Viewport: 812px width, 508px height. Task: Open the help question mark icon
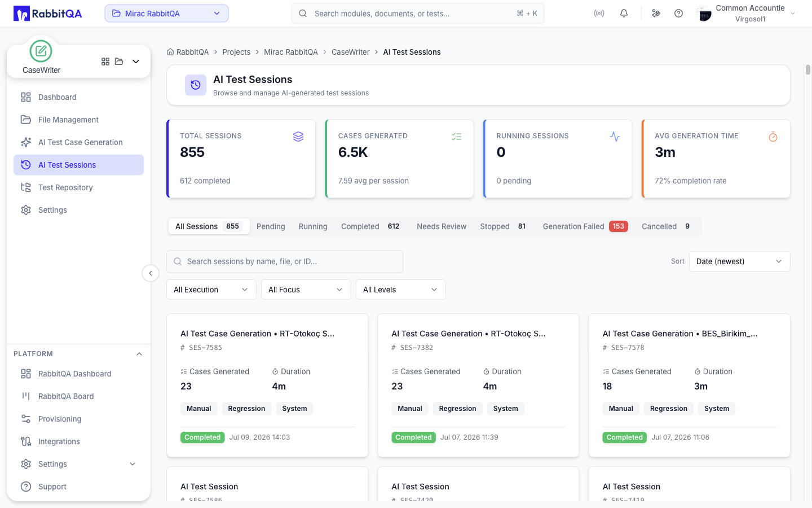click(678, 14)
